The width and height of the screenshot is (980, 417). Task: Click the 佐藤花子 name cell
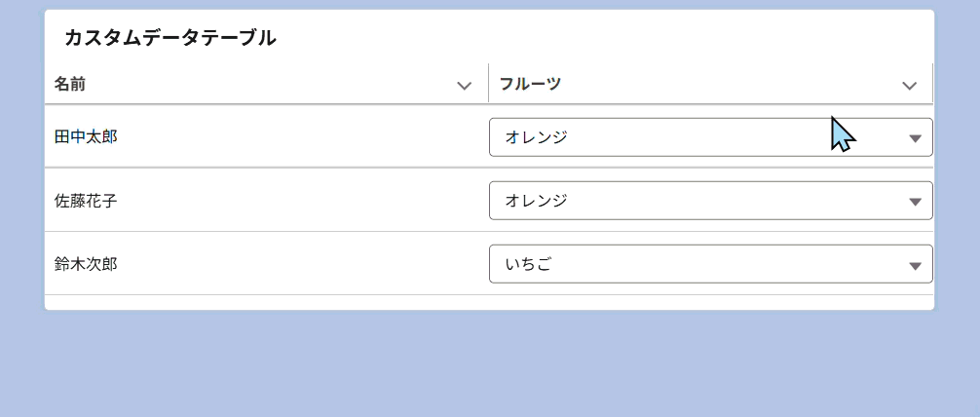tap(86, 201)
